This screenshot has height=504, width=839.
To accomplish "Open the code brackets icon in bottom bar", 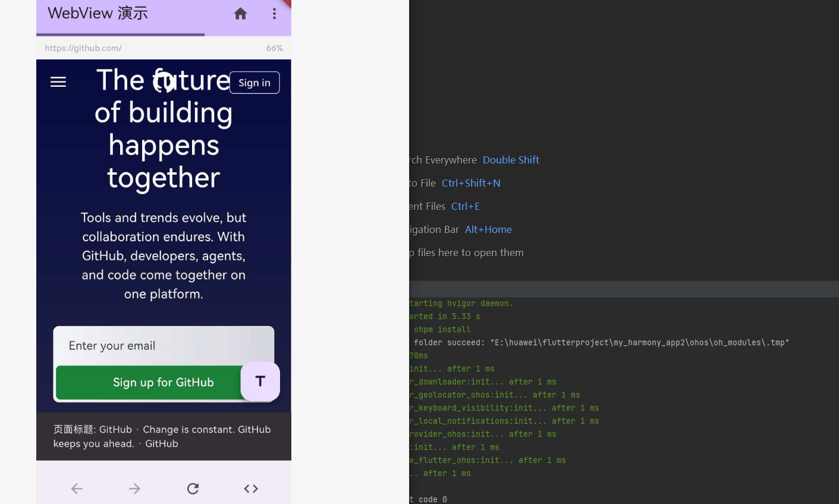I will [x=251, y=489].
